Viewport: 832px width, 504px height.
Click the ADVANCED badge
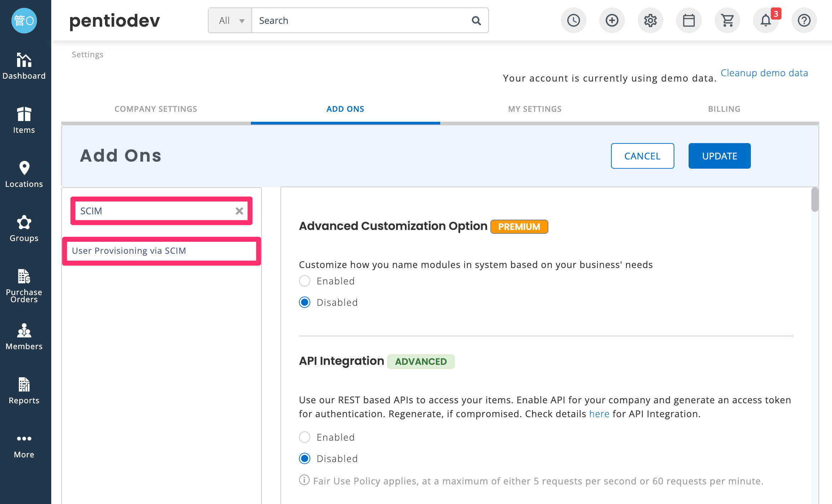(x=421, y=362)
